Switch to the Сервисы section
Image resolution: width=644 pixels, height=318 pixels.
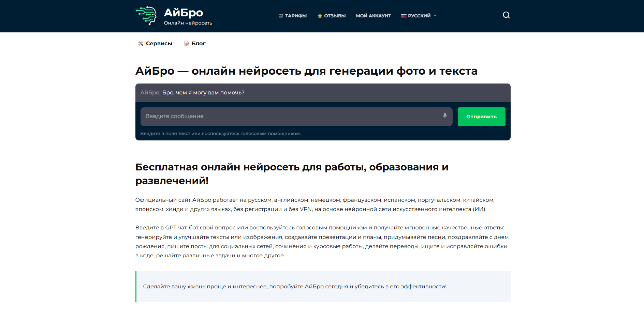pyautogui.click(x=159, y=43)
